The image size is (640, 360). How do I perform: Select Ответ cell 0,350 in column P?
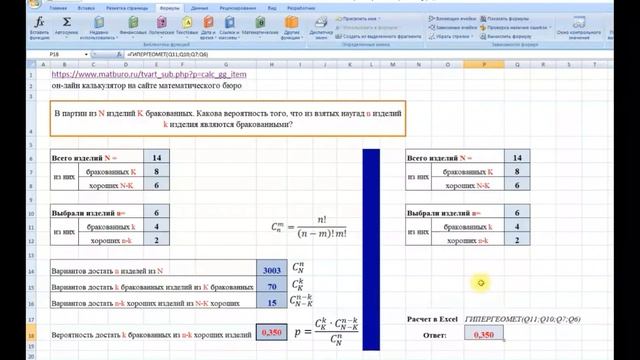[x=484, y=333]
